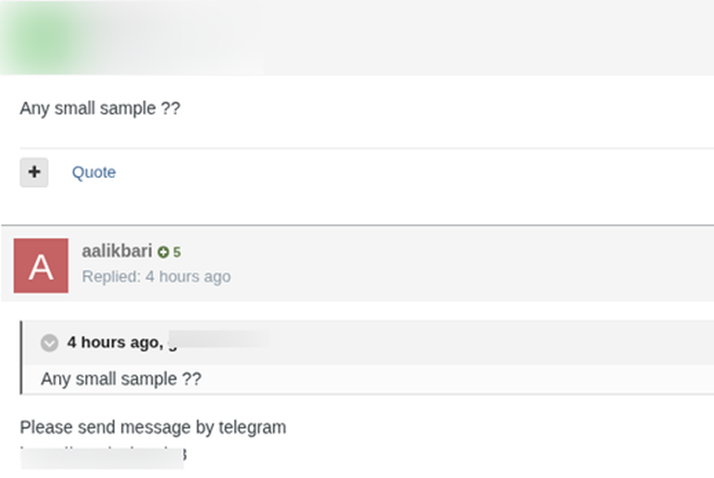Click the 'Please send message by telegram' text
Image resolution: width=714 pixels, height=478 pixels.
coord(152,427)
